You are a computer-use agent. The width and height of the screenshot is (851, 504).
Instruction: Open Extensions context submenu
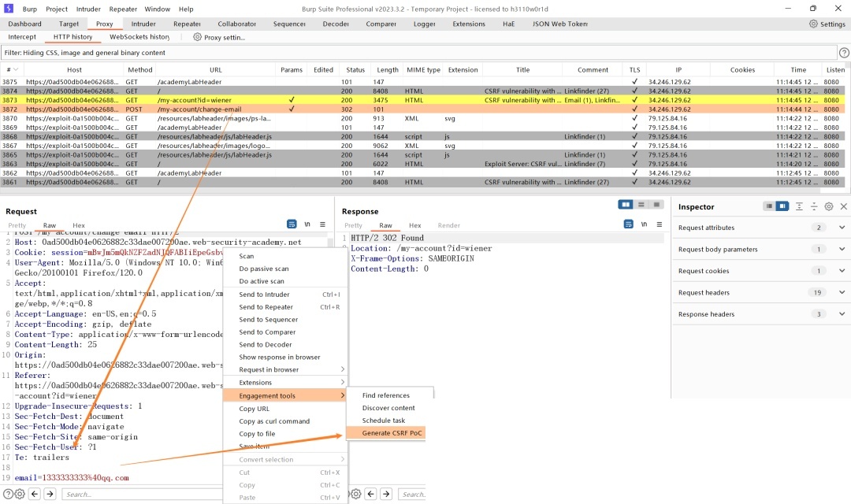pyautogui.click(x=285, y=383)
